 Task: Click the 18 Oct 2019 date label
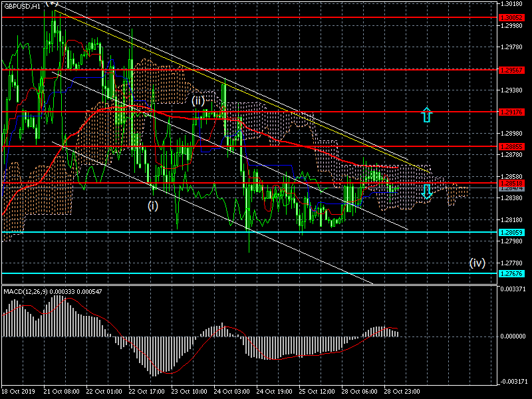click(x=19, y=391)
